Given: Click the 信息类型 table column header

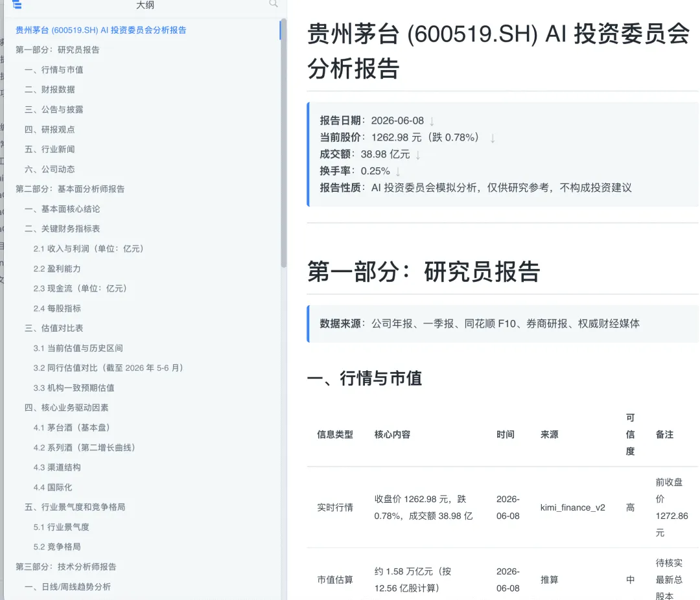Looking at the screenshot, I should [335, 434].
